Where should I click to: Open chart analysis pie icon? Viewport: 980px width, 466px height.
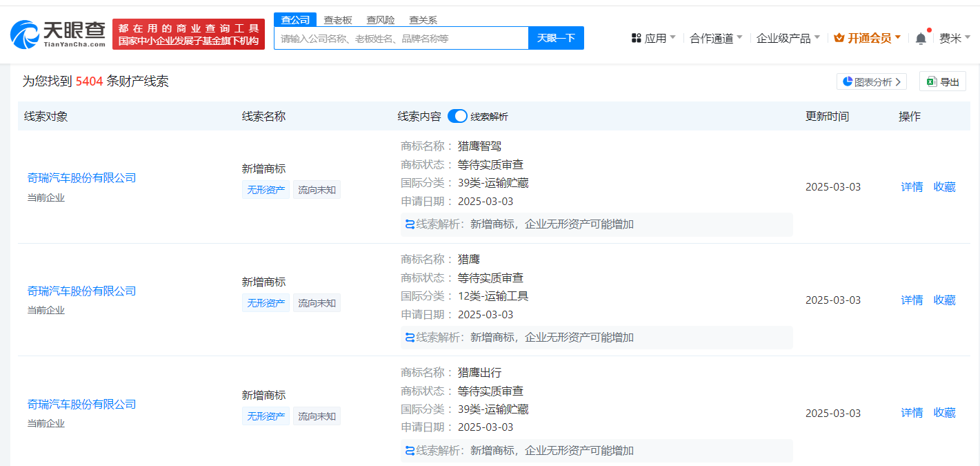[x=848, y=81]
